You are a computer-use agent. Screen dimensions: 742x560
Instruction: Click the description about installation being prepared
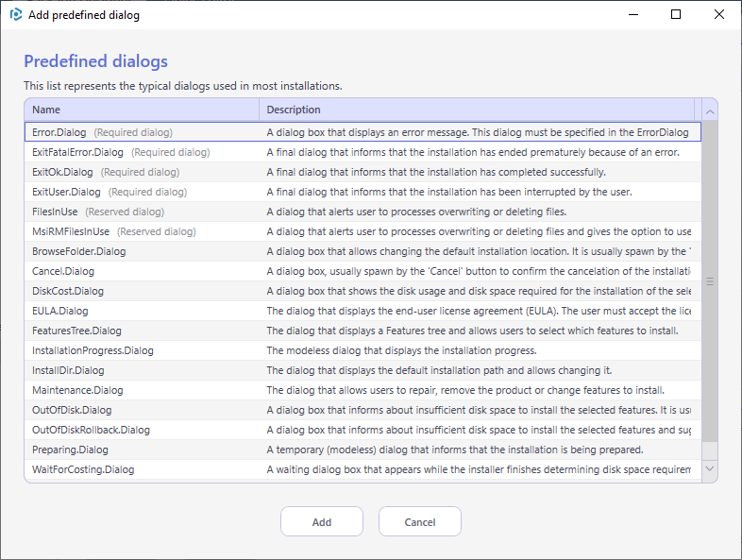pyautogui.click(x=455, y=450)
